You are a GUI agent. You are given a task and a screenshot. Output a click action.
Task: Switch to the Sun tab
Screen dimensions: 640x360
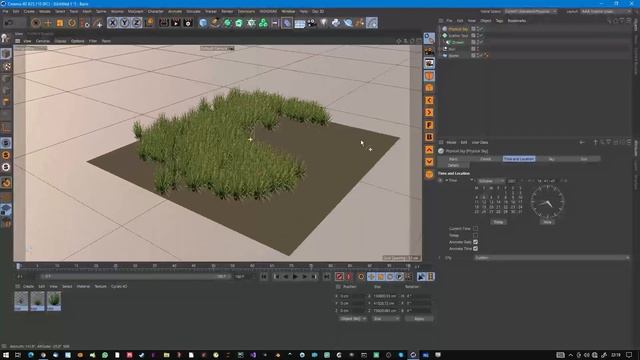tap(584, 159)
